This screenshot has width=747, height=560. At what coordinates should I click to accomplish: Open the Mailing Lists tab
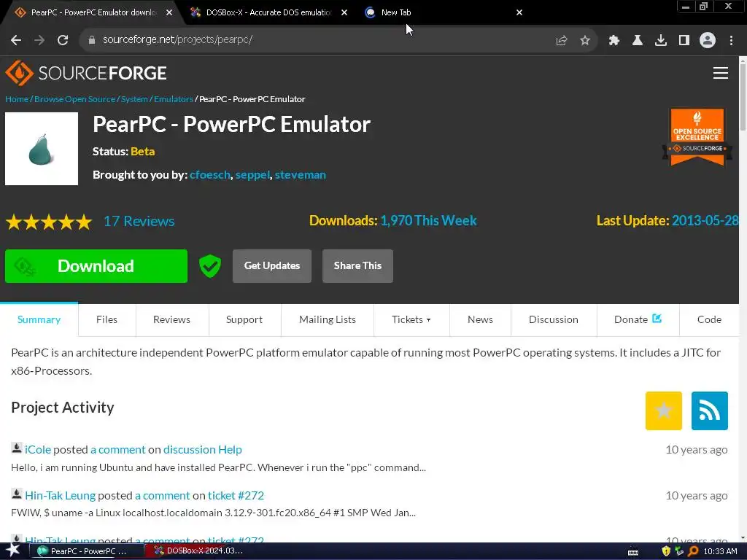pyautogui.click(x=328, y=319)
